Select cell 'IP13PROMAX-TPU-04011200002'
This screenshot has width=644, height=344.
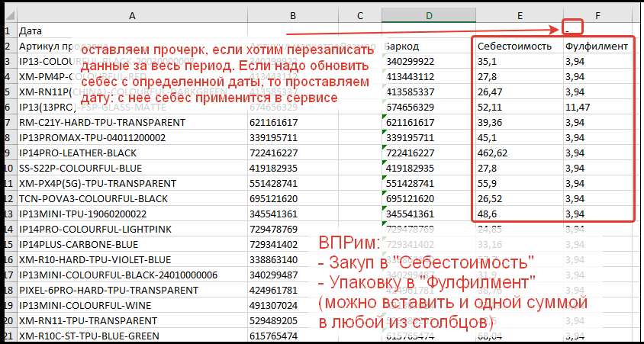click(132, 137)
